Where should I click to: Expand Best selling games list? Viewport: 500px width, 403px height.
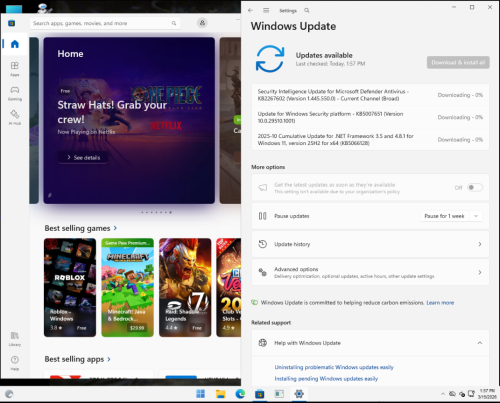pos(115,228)
